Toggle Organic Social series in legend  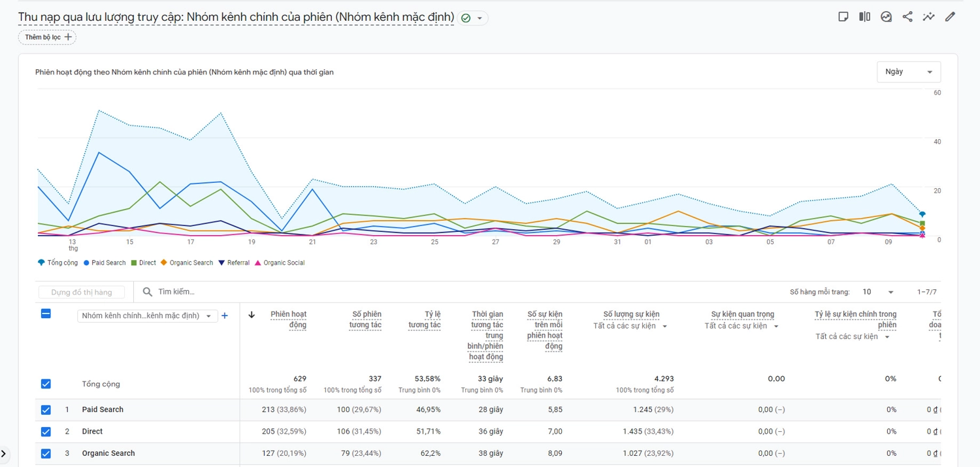pos(280,263)
